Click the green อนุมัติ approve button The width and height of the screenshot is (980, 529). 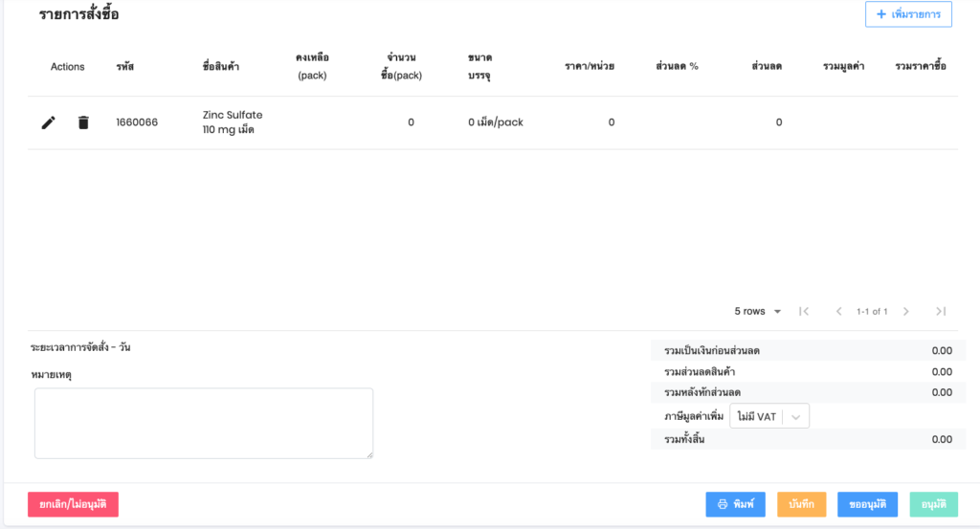pos(933,504)
